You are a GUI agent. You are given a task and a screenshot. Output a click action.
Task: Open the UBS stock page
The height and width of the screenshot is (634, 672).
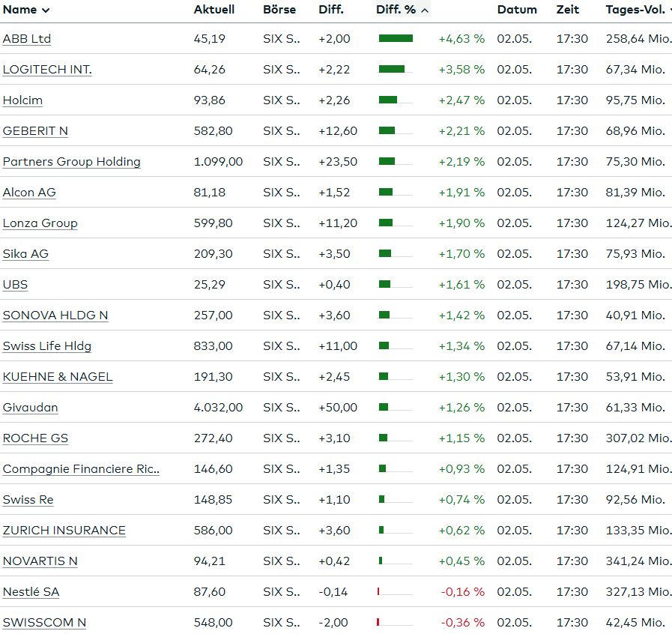pos(15,285)
